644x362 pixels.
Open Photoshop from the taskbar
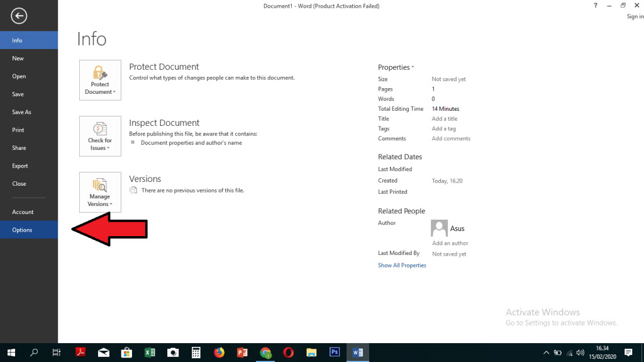tap(335, 353)
